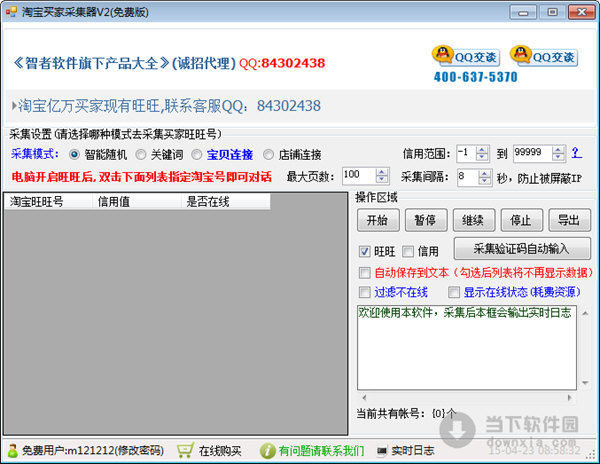Screen dimensions: 600x464
Task: Click the green info icon
Action: pyautogui.click(x=267, y=451)
